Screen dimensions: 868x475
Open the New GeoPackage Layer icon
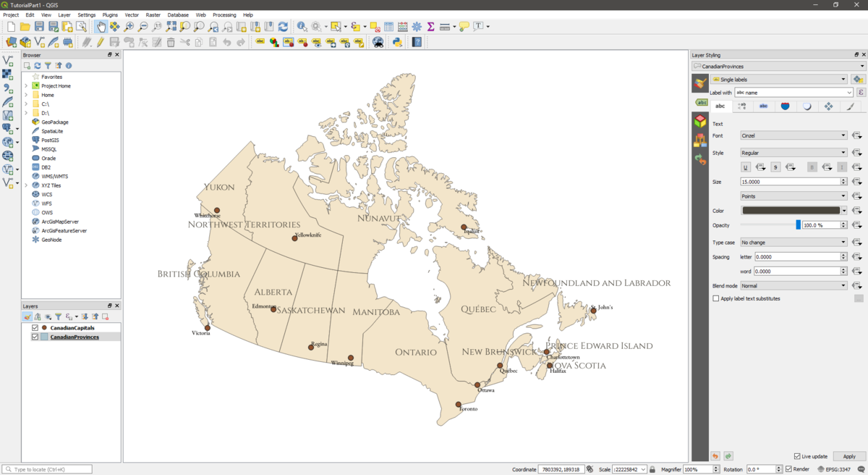coord(26,41)
